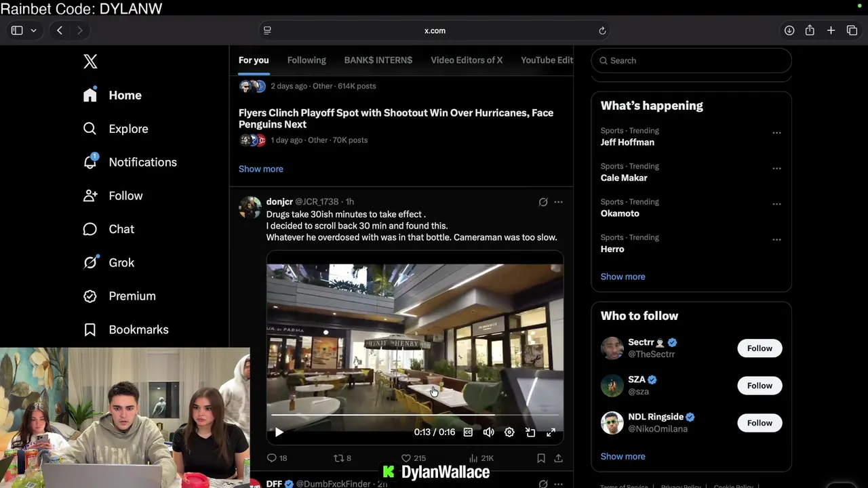The width and height of the screenshot is (868, 488).
Task: Reply to donjcr's post with 18 replies
Action: [x=277, y=458]
